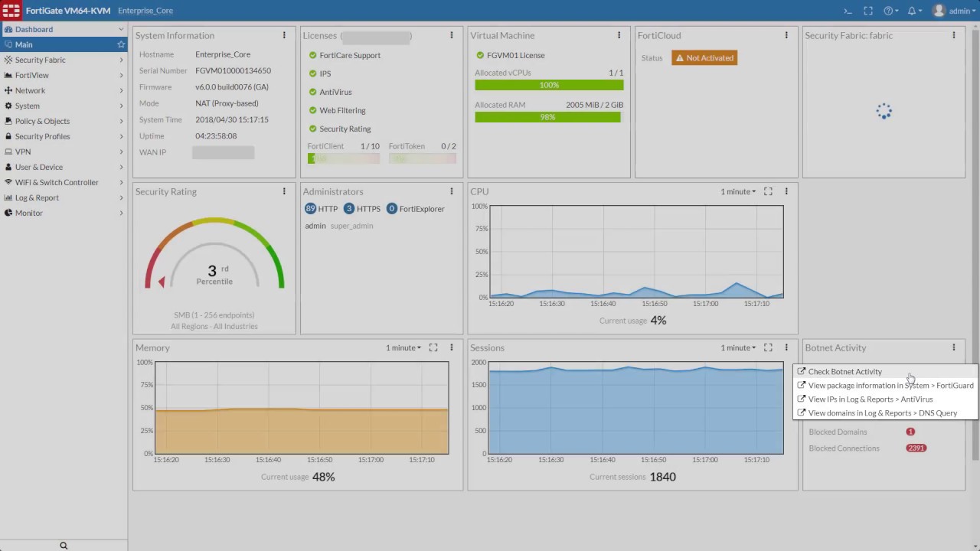Open Licenses widget kebab menu
This screenshot has height=551, width=980.
pyautogui.click(x=452, y=35)
